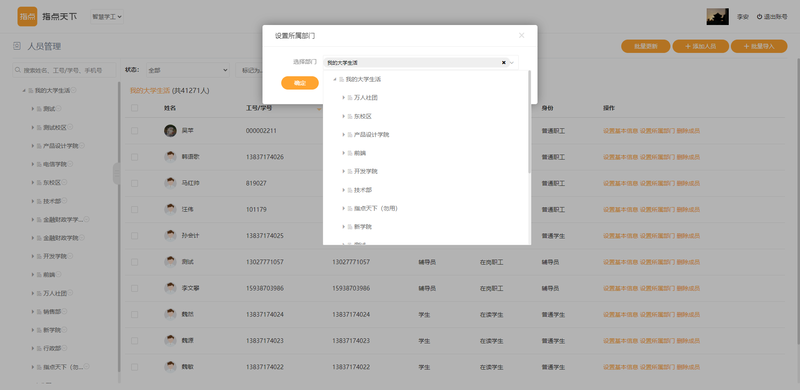Select 技术部 in the sidebar tree
The height and width of the screenshot is (390, 800).
point(52,201)
